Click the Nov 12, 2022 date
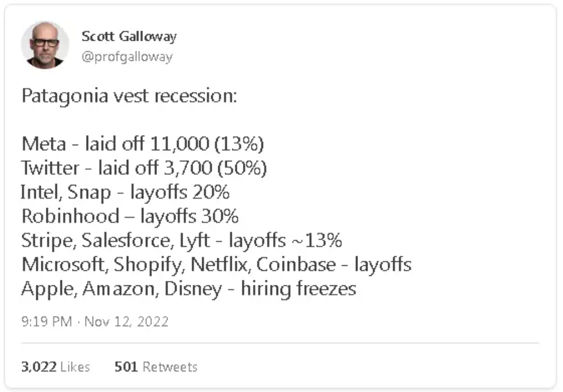 126,322
